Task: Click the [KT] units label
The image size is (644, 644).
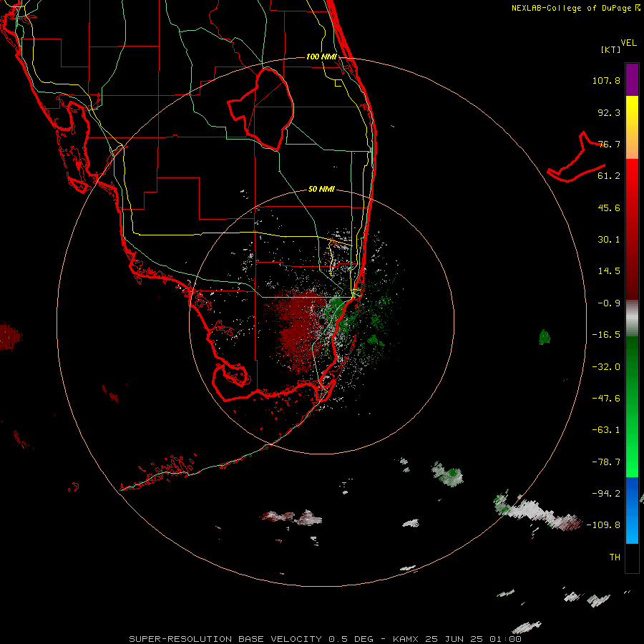Action: [x=610, y=49]
